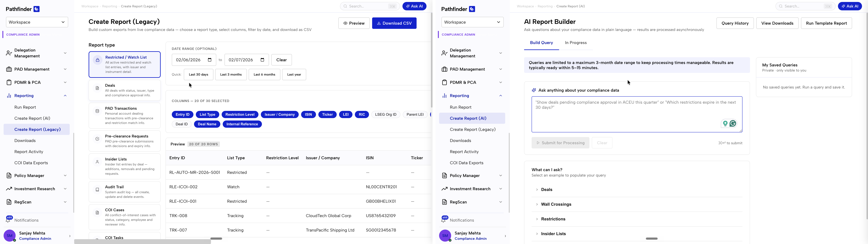The image size is (868, 244).
Task: Click the database icon on the PAD Transactions card
Action: [97, 111]
